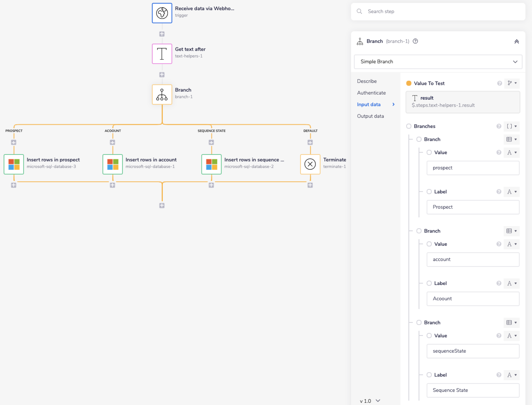The width and height of the screenshot is (532, 405).
Task: Click the Terminate step icon
Action: point(310,164)
